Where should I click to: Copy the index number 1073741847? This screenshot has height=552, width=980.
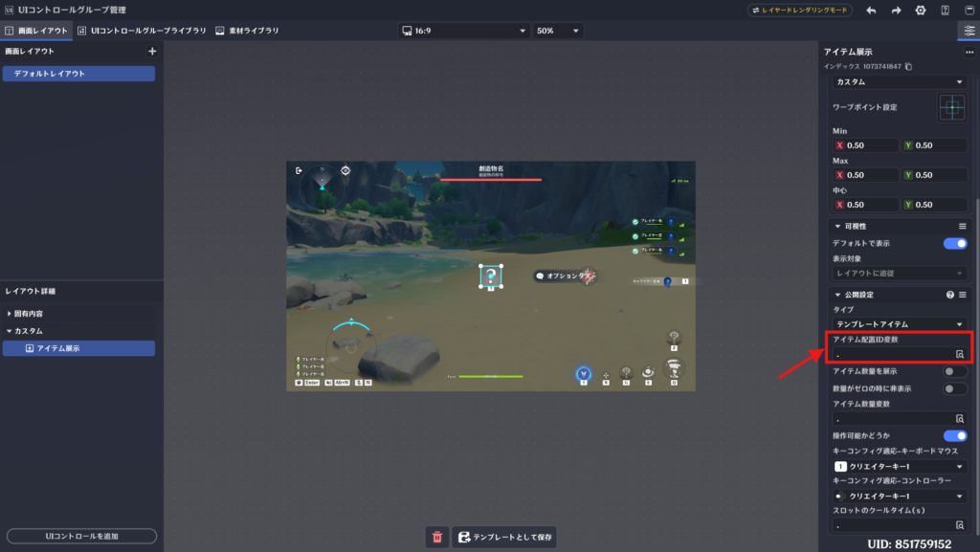pos(909,66)
